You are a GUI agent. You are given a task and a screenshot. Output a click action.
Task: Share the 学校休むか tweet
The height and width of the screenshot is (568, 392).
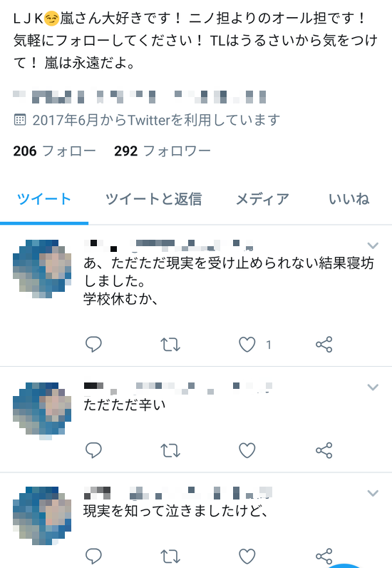click(324, 345)
